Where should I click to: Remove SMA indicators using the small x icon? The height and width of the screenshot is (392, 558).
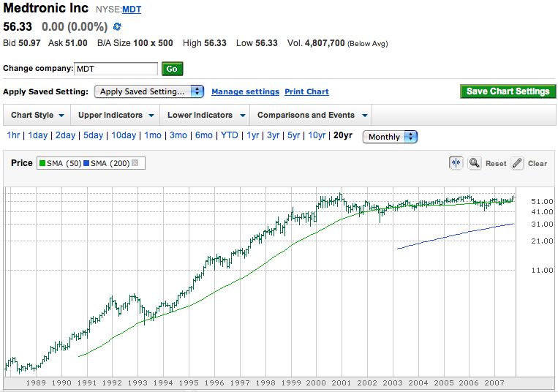[x=135, y=163]
